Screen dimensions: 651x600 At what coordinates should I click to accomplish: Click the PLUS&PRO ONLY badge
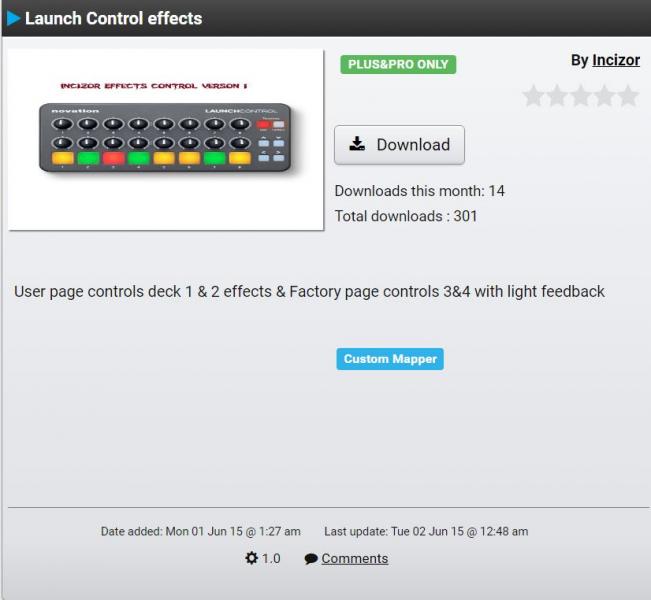click(398, 64)
